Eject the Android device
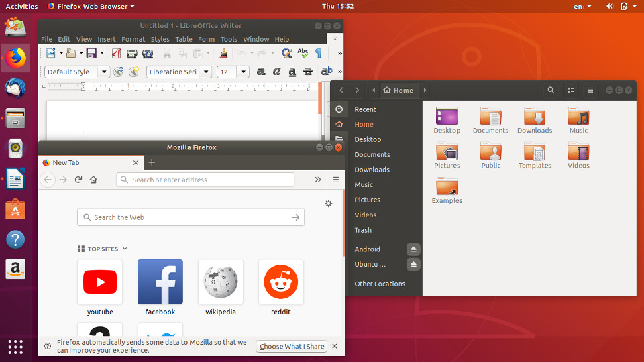The image size is (644, 362). [413, 249]
